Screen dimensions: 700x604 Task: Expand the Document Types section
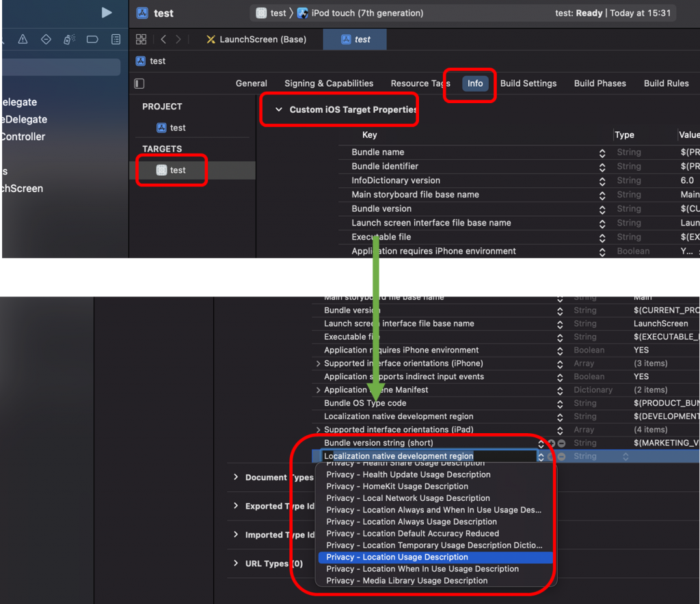(236, 477)
